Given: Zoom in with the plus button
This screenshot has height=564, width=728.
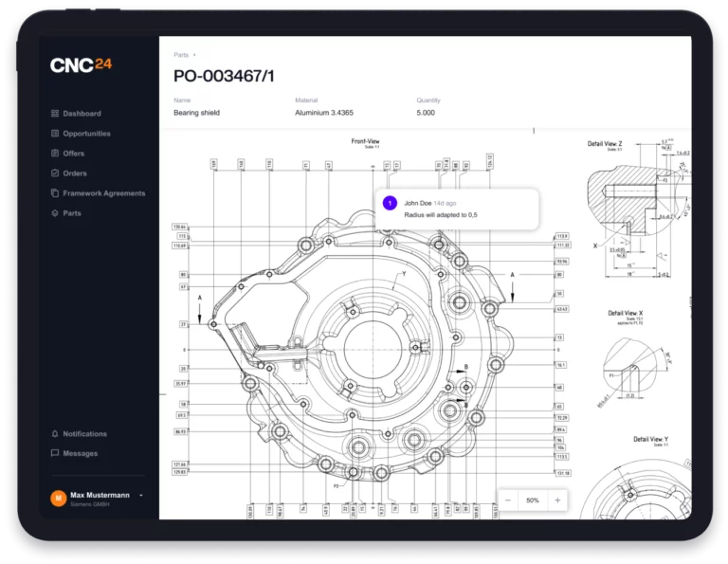Looking at the screenshot, I should pos(557,500).
